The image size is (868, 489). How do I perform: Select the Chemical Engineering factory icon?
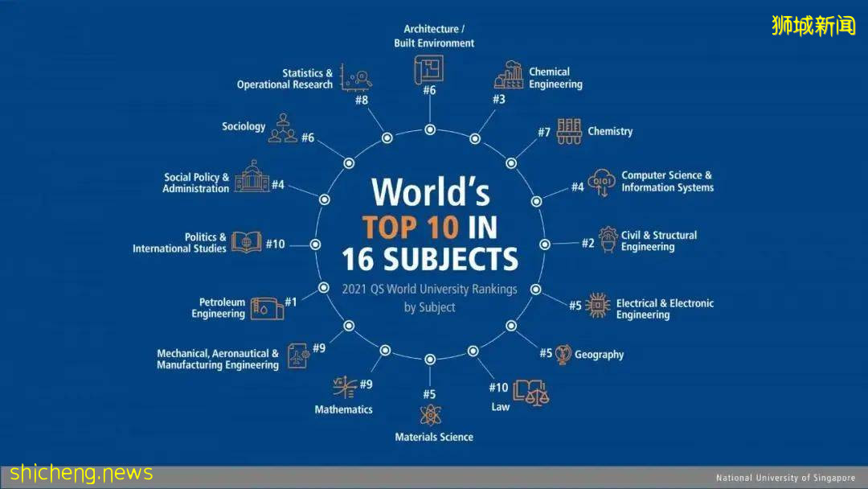point(508,75)
